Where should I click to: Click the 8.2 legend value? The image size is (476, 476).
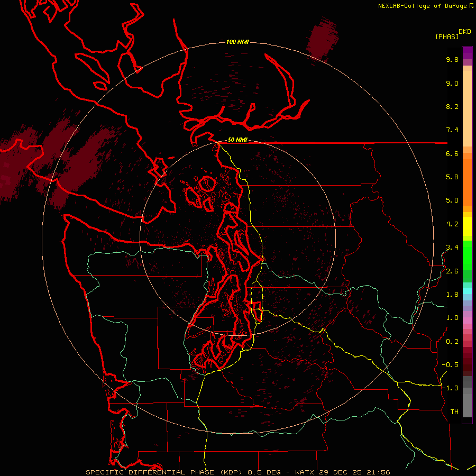452,106
